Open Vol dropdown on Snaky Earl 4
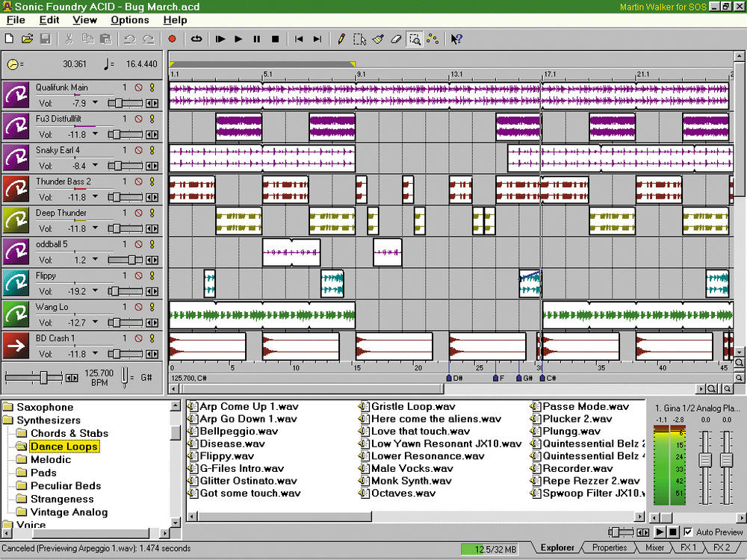This screenshot has height=560, width=747. 95,166
